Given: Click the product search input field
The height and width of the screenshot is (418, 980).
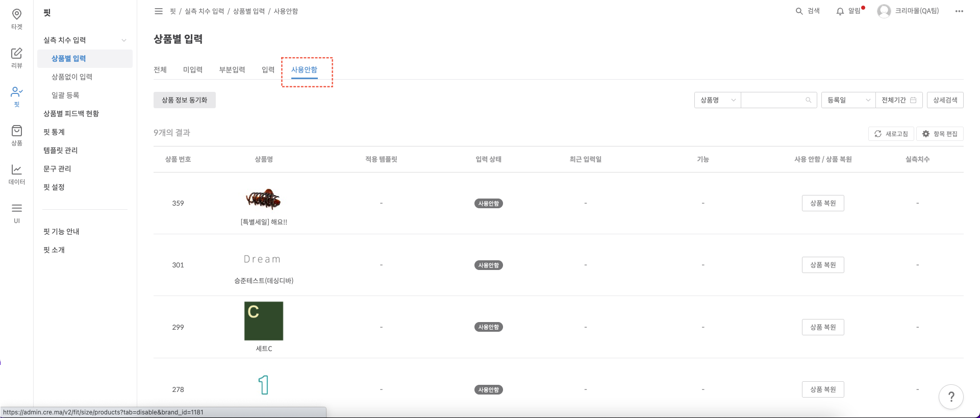Looking at the screenshot, I should (x=773, y=100).
